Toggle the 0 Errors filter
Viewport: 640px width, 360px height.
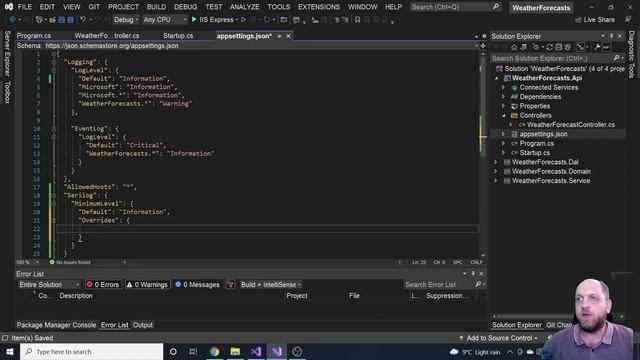102,284
